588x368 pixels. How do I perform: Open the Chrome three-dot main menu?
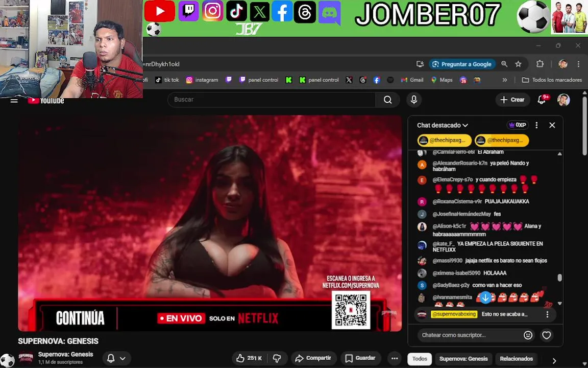coord(579,64)
